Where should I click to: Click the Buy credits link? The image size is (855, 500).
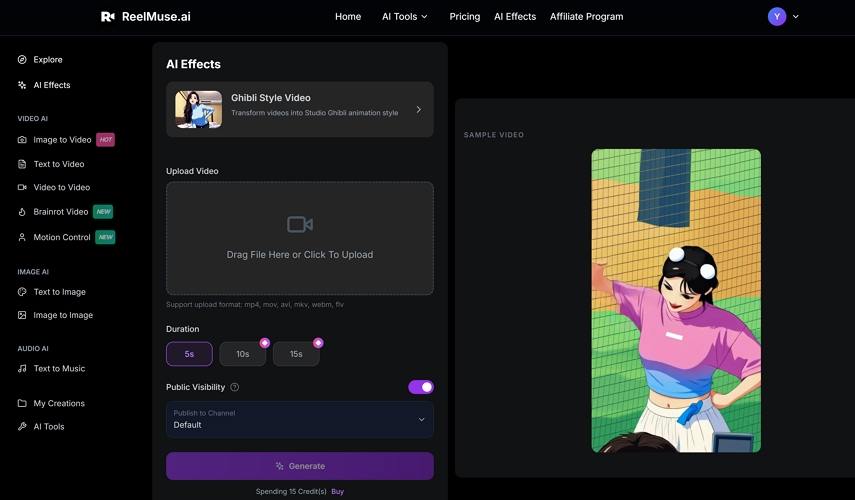pos(338,491)
